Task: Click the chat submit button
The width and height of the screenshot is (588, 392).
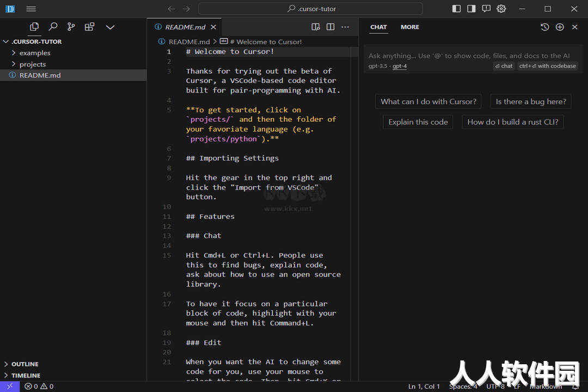Action: pyautogui.click(x=504, y=66)
